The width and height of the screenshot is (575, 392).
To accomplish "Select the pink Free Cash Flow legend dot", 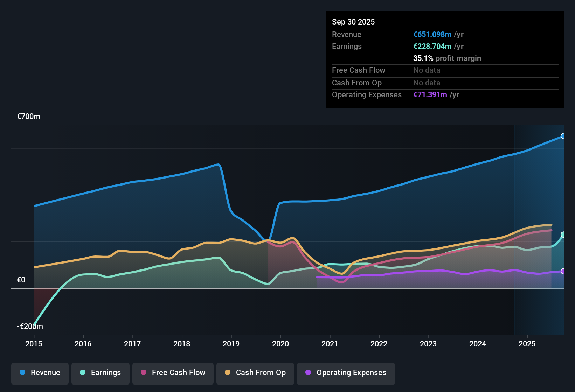I will pos(144,373).
